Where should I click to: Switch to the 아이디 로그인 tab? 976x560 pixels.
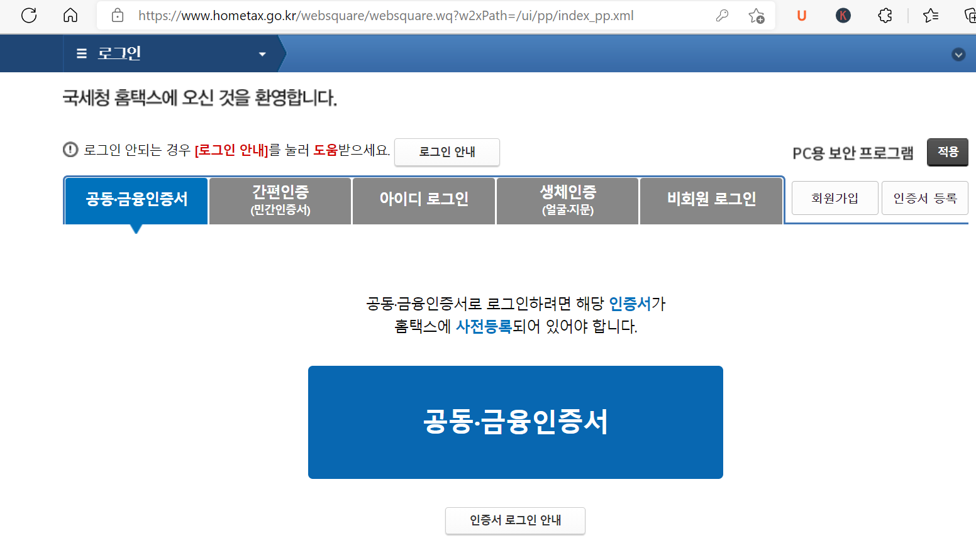click(424, 200)
